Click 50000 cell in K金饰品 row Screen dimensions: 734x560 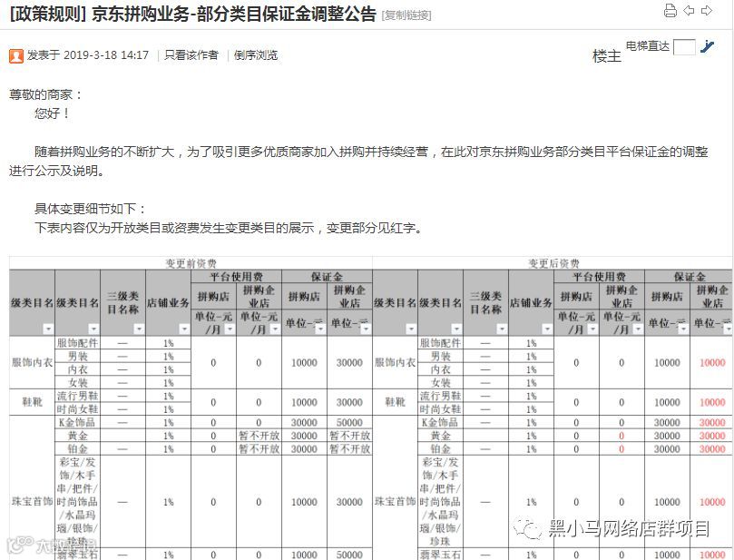click(349, 422)
